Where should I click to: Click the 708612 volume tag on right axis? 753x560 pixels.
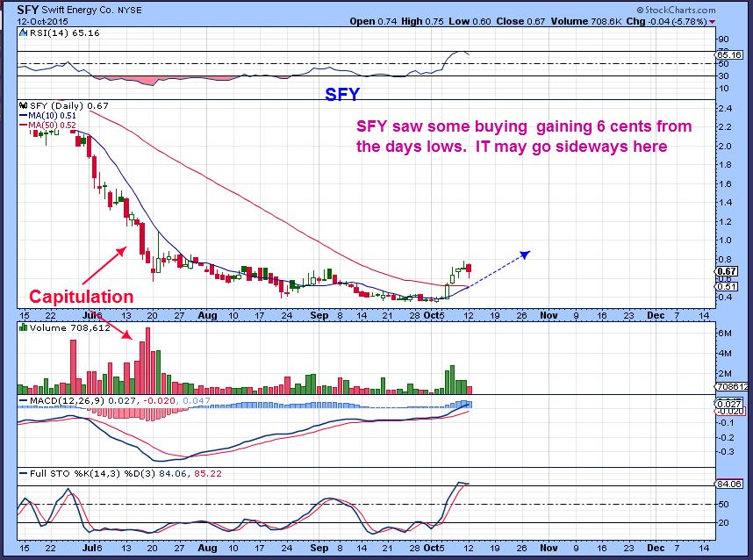733,386
